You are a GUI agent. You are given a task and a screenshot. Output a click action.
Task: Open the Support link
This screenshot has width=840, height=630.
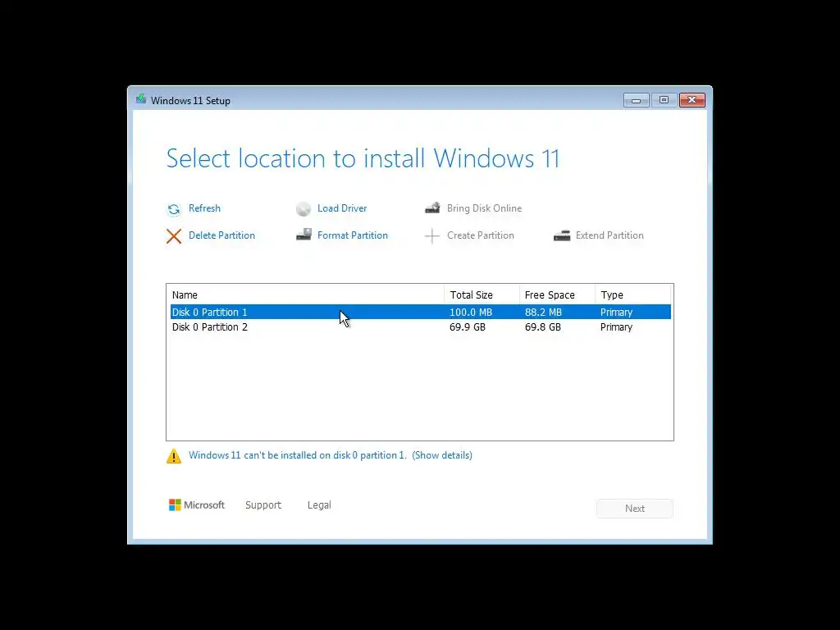[263, 504]
